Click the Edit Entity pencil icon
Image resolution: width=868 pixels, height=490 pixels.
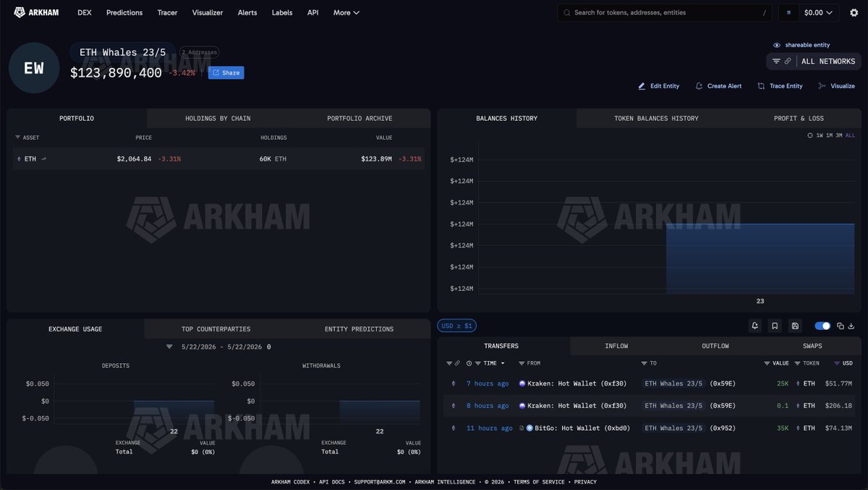[x=642, y=86]
